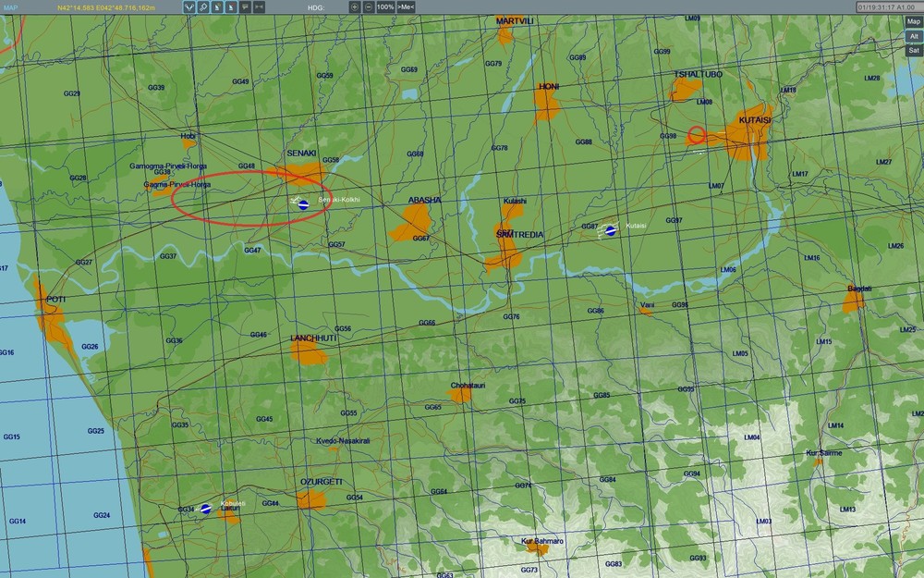The image size is (924, 578).
Task: Click the zoom-out minus icon
Action: (x=369, y=7)
